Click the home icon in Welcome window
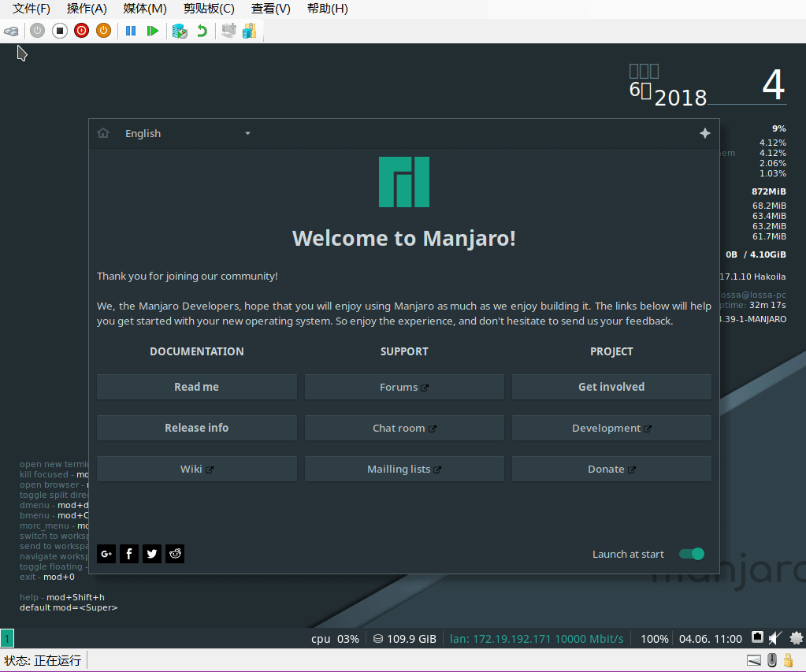The image size is (806, 672). [x=103, y=133]
